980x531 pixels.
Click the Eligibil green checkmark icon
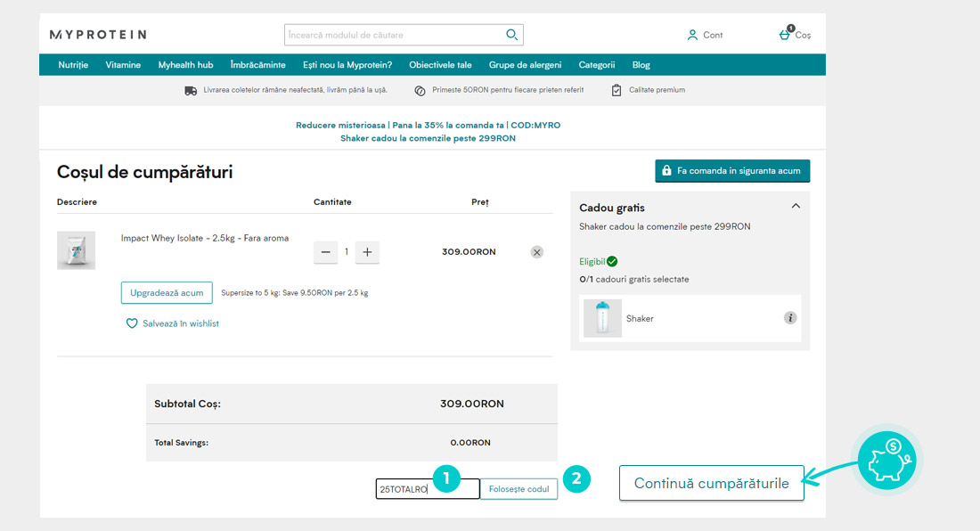(612, 262)
